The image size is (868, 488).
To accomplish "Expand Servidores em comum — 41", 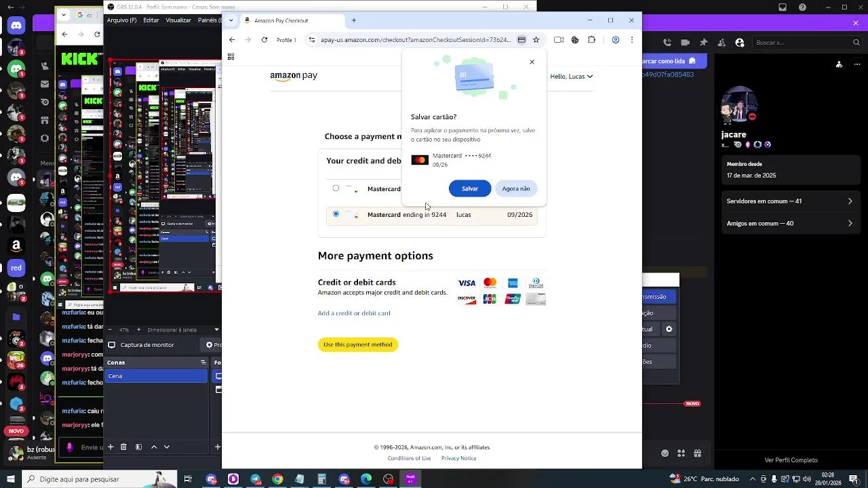I will (790, 201).
